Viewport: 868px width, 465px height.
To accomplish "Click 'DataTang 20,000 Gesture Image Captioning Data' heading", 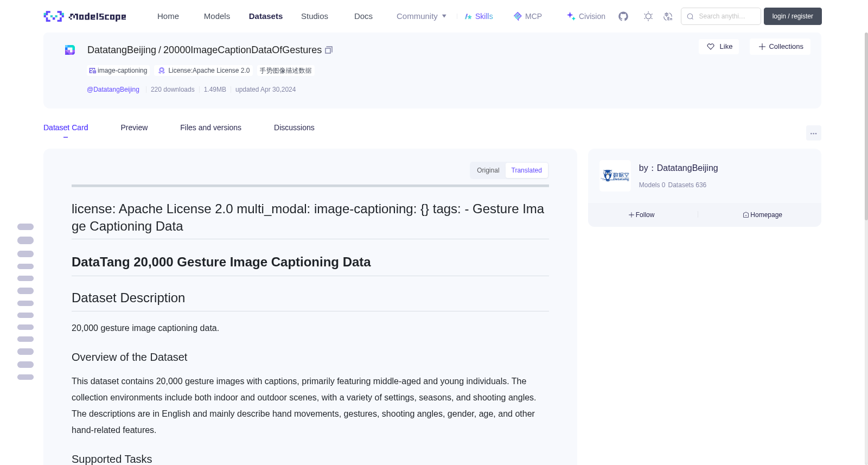I will point(221,262).
